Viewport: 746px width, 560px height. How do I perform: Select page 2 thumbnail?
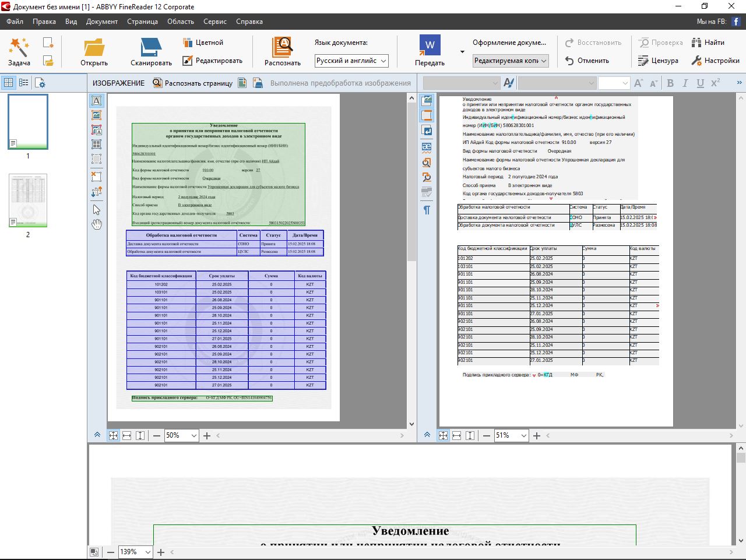[28, 200]
